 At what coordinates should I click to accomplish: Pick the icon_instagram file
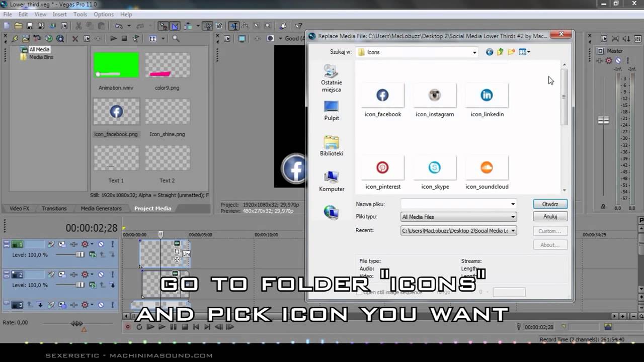pyautogui.click(x=435, y=101)
